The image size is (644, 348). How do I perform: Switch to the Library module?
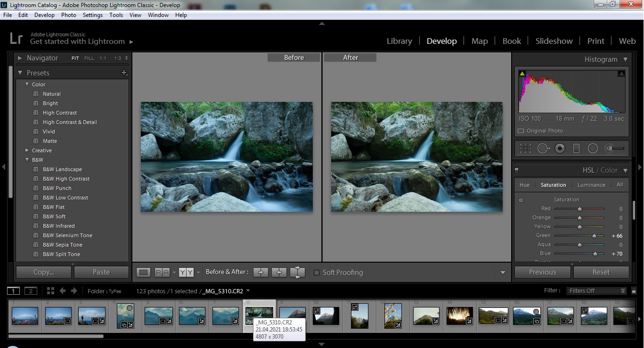[399, 41]
